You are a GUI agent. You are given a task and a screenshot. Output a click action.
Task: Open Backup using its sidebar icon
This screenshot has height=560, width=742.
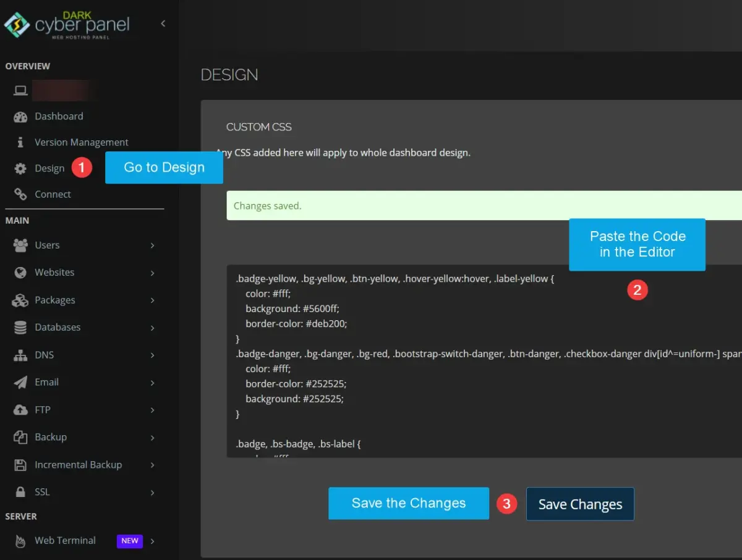pyautogui.click(x=20, y=437)
